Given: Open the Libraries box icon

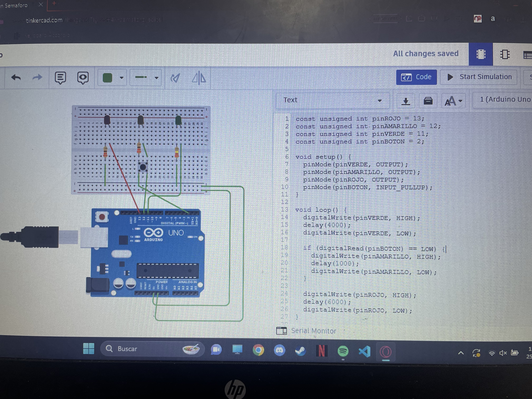Looking at the screenshot, I should (x=428, y=101).
